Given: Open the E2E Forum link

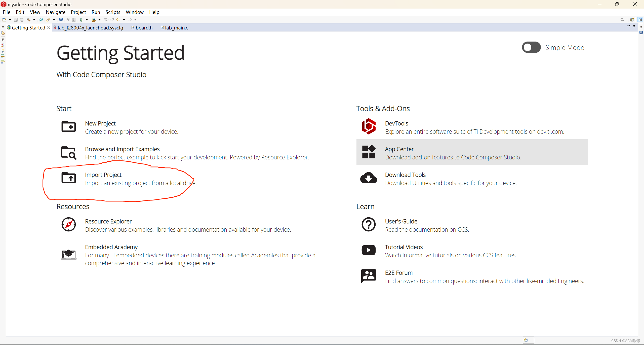Looking at the screenshot, I should tap(398, 273).
